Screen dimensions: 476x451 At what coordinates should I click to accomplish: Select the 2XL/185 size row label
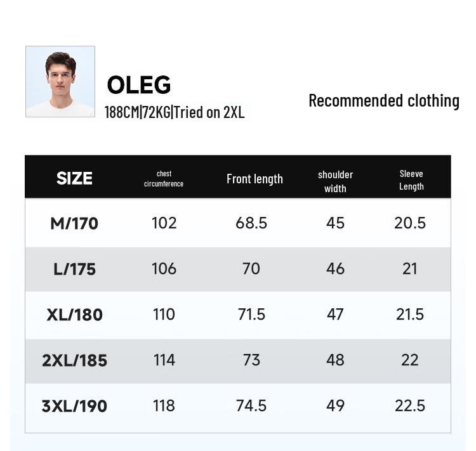pos(74,360)
